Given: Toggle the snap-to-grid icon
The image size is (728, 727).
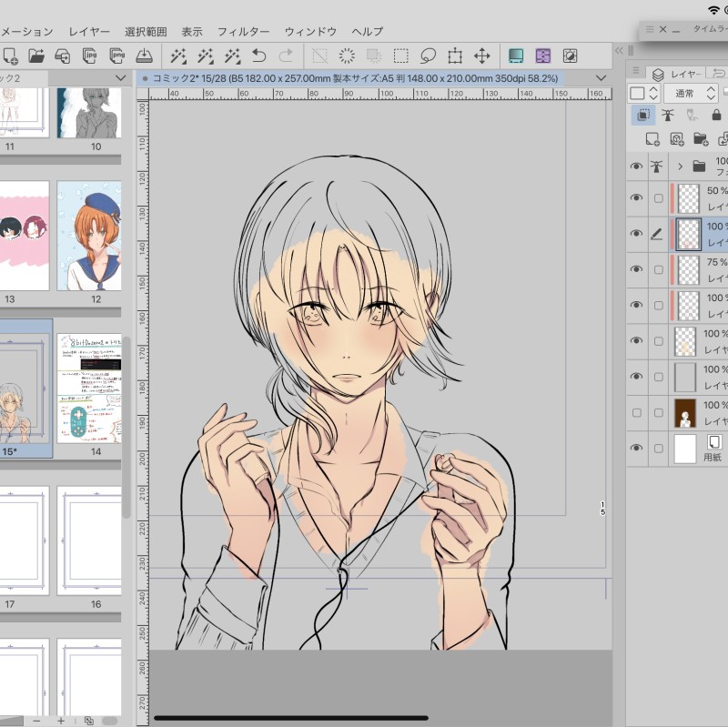Looking at the screenshot, I should tap(570, 56).
